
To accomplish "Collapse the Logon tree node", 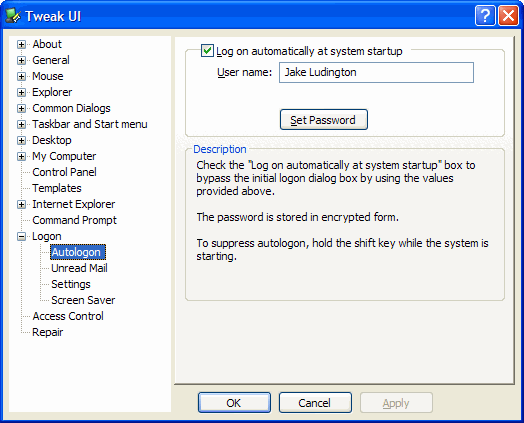I will [21, 237].
